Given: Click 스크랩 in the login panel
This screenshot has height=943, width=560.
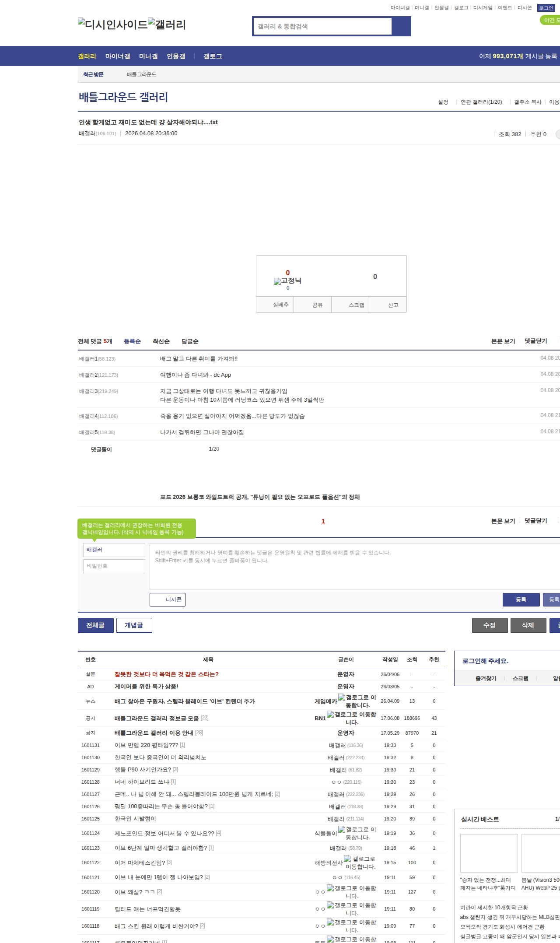Looking at the screenshot, I should click(x=521, y=678).
